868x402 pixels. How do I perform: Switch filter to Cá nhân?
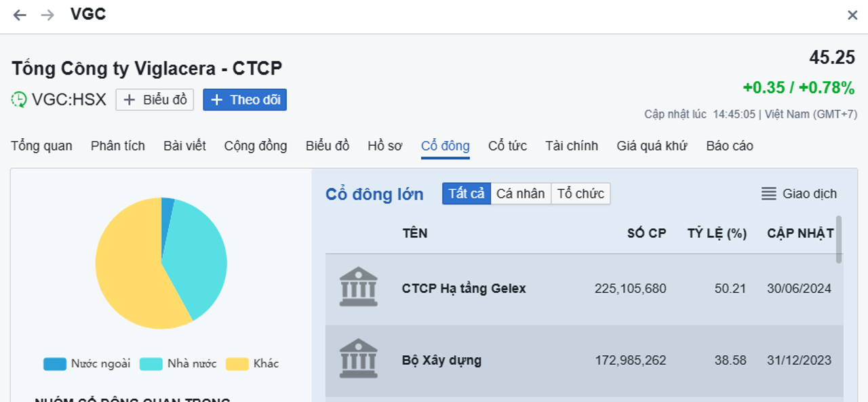[520, 194]
